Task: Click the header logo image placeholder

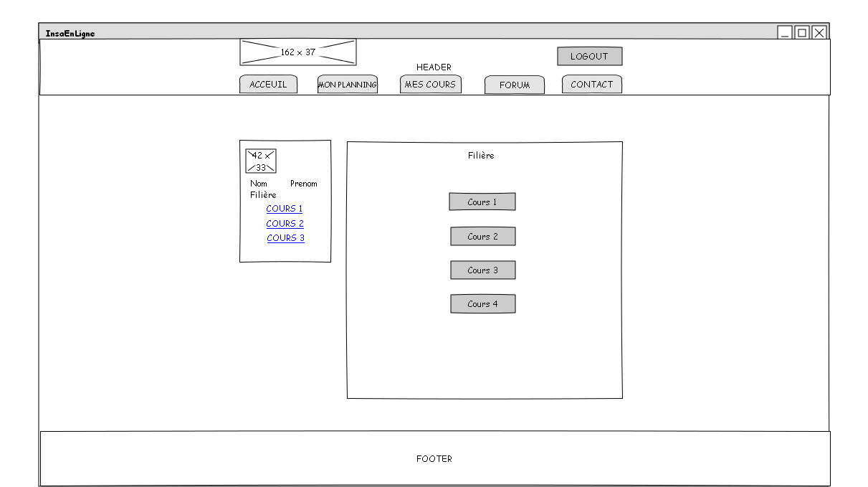Action: (297, 52)
